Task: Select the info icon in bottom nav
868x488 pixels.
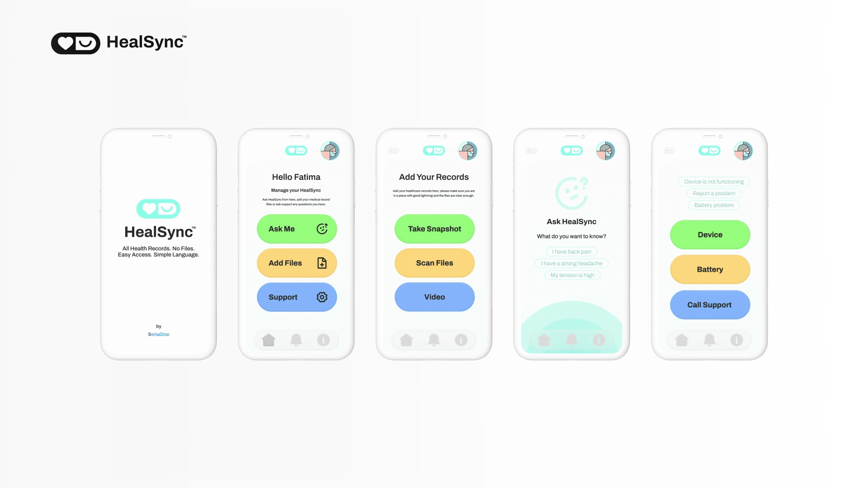Action: pyautogui.click(x=323, y=340)
